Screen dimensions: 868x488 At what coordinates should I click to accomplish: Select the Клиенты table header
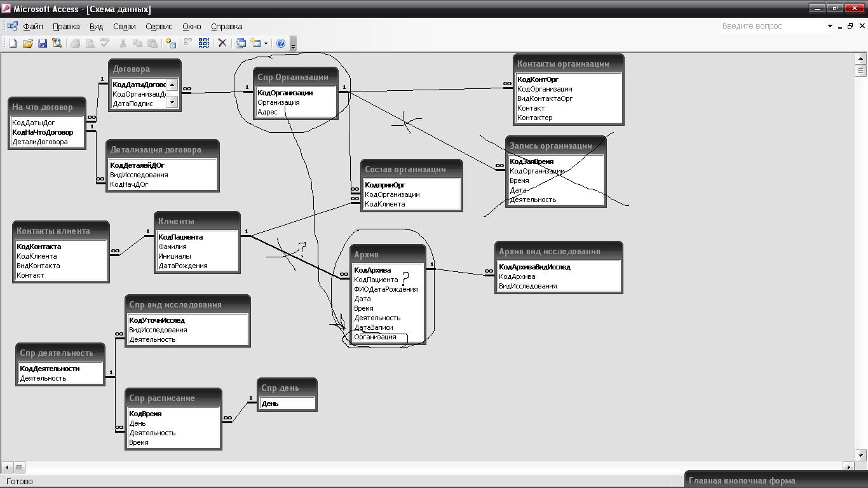click(x=197, y=221)
